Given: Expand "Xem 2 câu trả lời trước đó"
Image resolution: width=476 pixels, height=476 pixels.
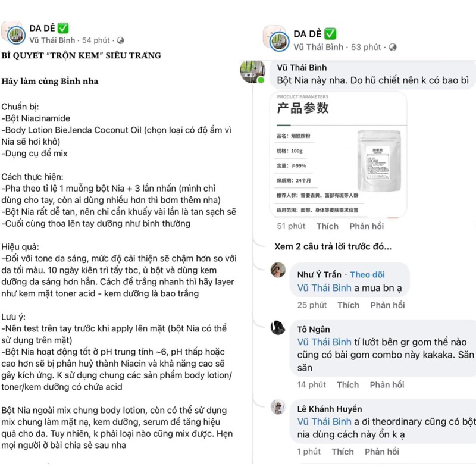Looking at the screenshot, I should [333, 246].
